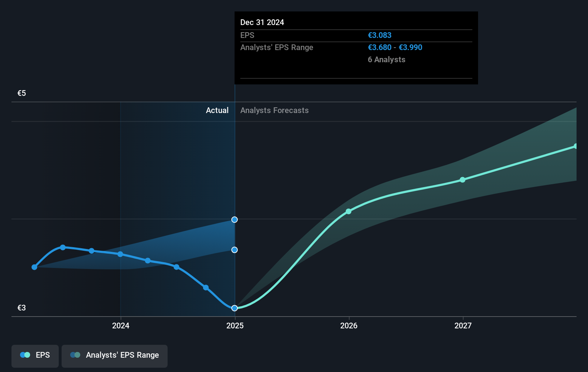Switch to the Analysts Forecasts section label
The width and height of the screenshot is (588, 372).
point(274,110)
